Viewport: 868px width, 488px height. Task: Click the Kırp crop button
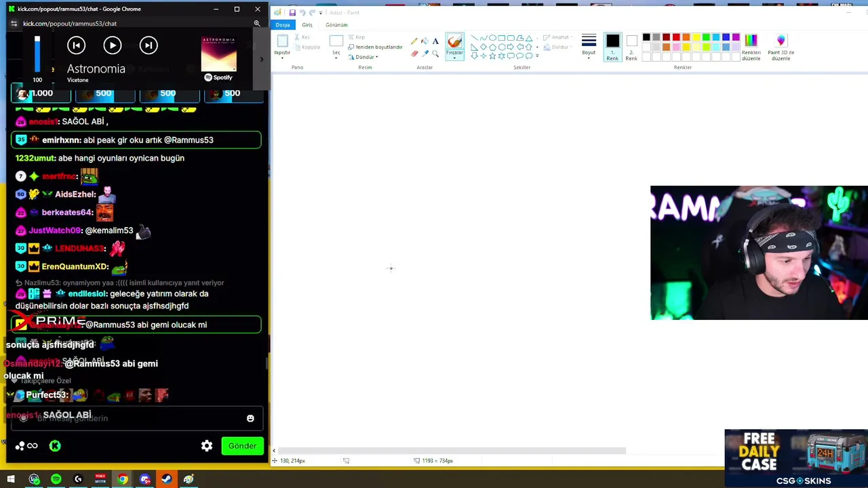[357, 37]
